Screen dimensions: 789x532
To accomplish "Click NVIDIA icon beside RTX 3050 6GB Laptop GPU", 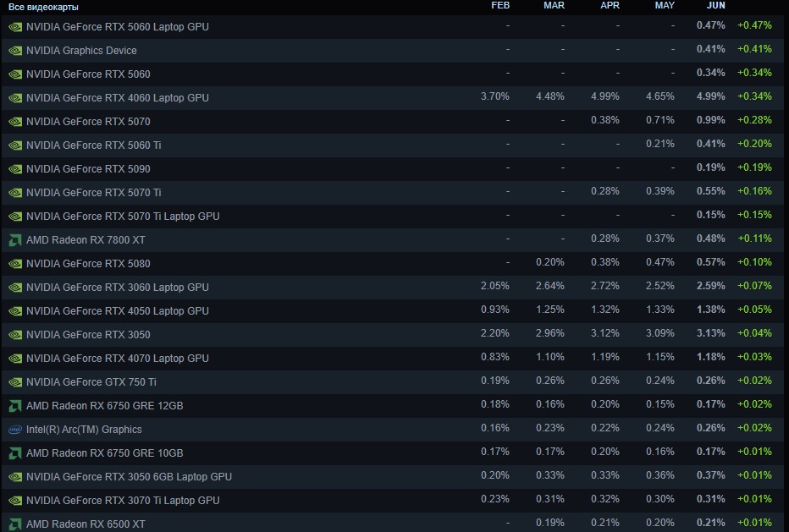I will (15, 477).
